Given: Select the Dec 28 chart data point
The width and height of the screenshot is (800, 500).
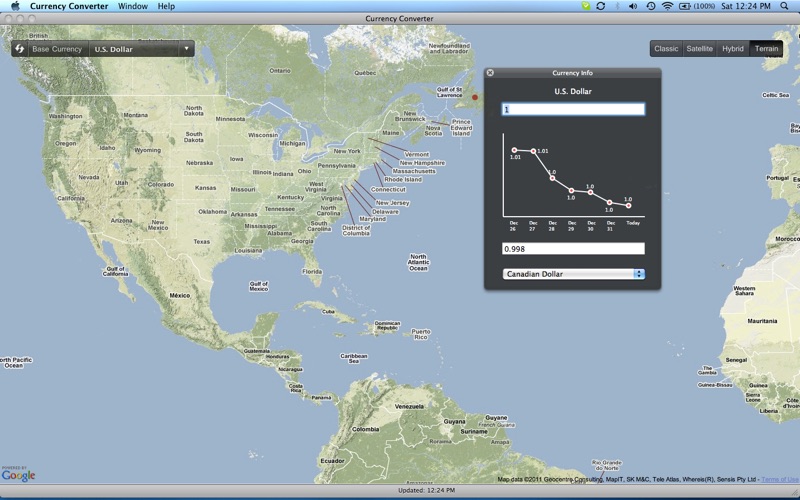Looking at the screenshot, I should point(553,178).
